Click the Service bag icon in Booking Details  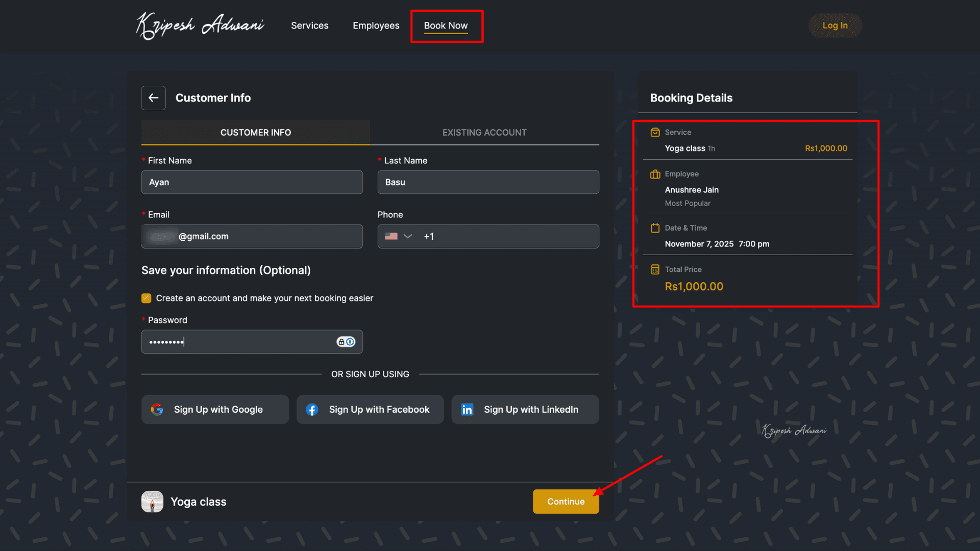click(655, 133)
